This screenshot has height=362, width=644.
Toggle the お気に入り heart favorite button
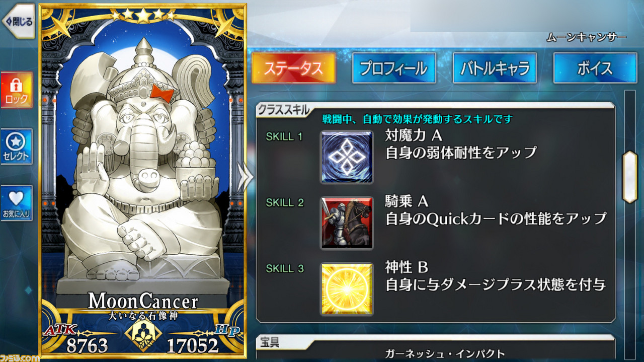(x=17, y=203)
